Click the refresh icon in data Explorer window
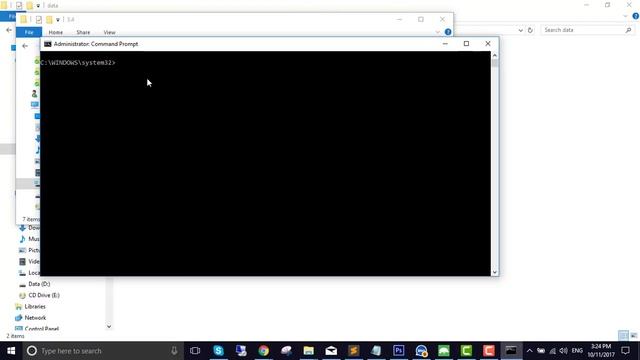The width and height of the screenshot is (640, 360). click(x=530, y=30)
